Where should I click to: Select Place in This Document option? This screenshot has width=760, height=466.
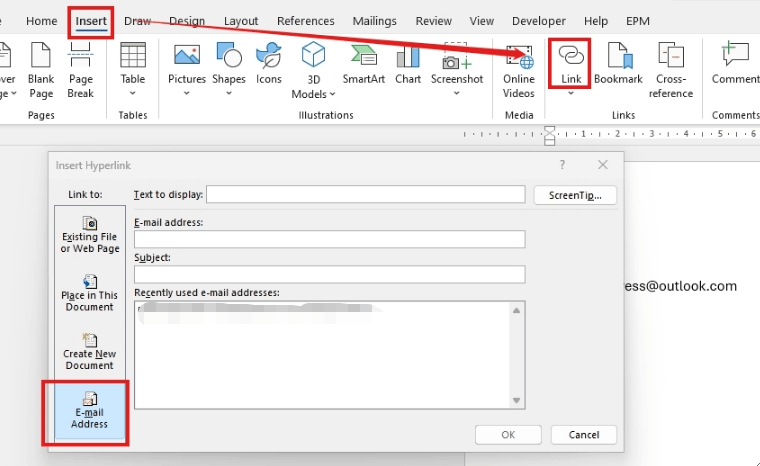click(90, 293)
